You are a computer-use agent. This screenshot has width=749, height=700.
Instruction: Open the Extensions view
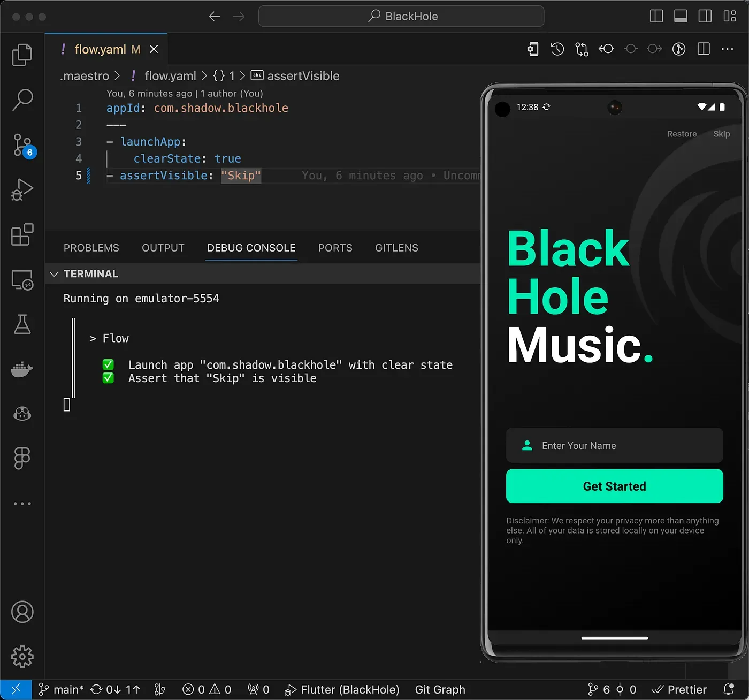tap(22, 234)
